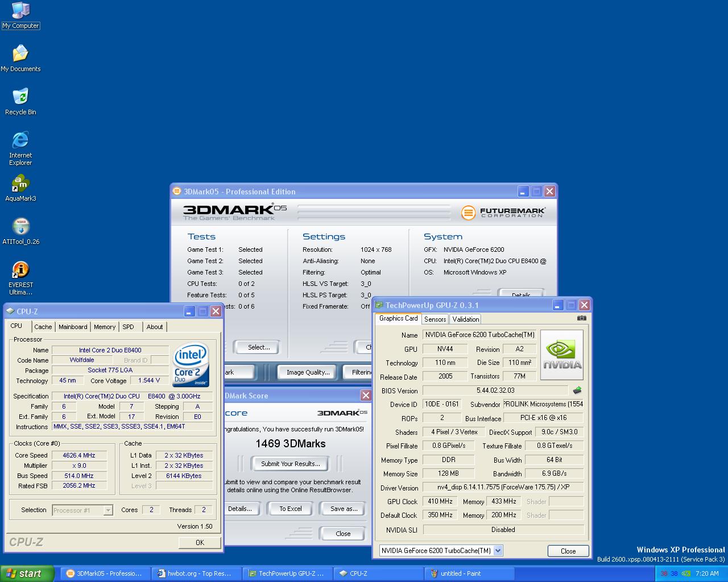Switch to the untitled - Paint taskbar button
The image size is (728, 582).
[x=469, y=573]
